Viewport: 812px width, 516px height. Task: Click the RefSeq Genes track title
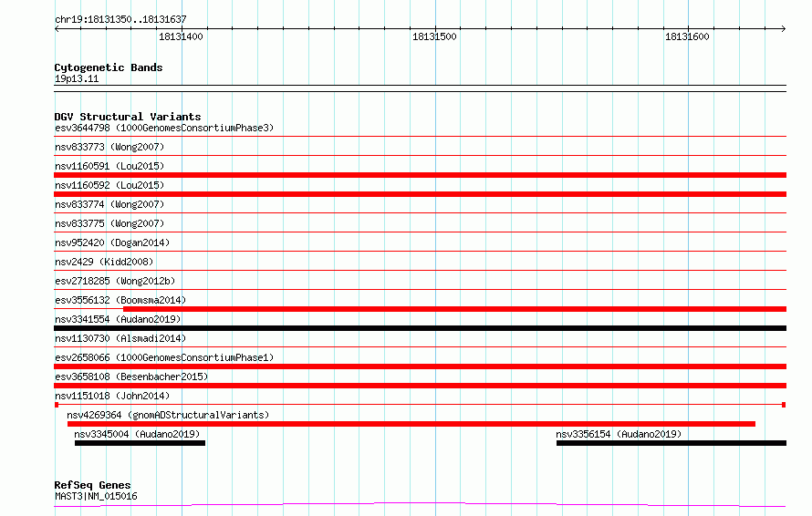[92, 485]
